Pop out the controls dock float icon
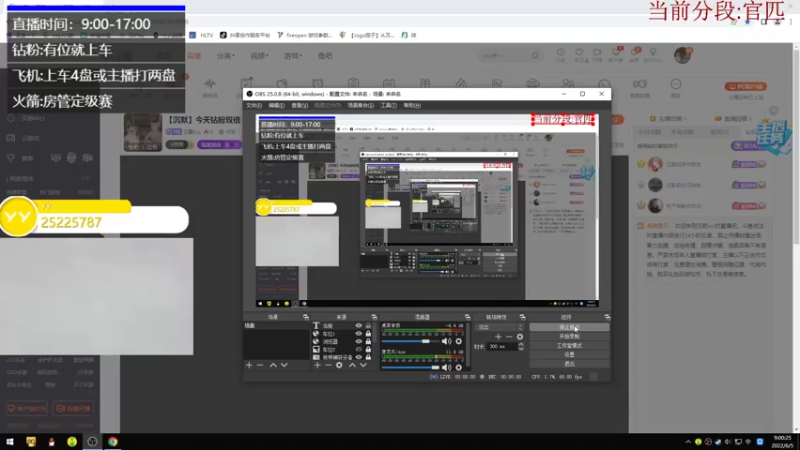The width and height of the screenshot is (800, 450). tap(607, 317)
